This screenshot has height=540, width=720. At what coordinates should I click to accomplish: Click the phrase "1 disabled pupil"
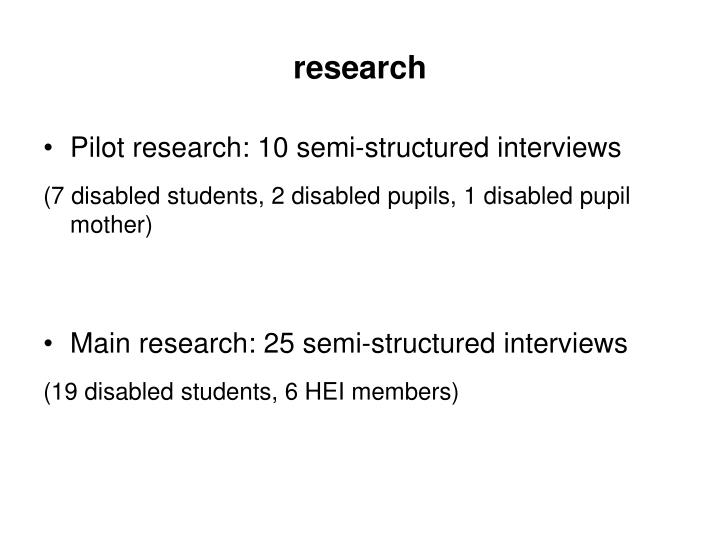(546, 196)
